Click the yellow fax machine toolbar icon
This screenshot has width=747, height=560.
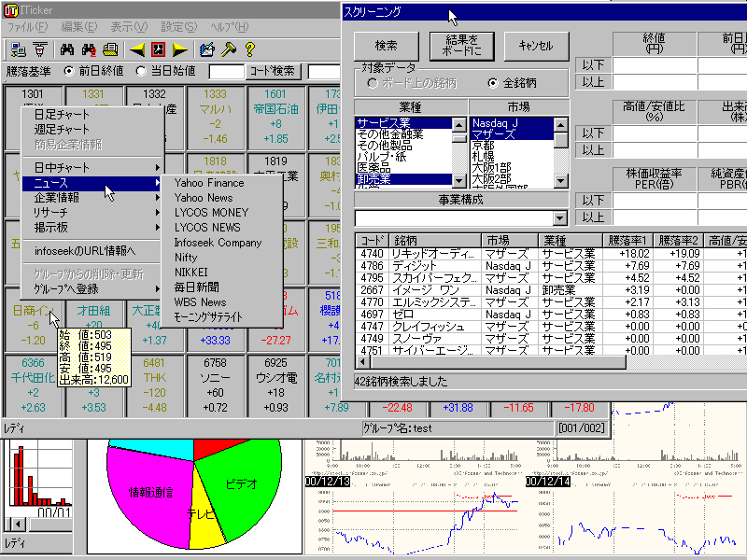click(x=110, y=49)
